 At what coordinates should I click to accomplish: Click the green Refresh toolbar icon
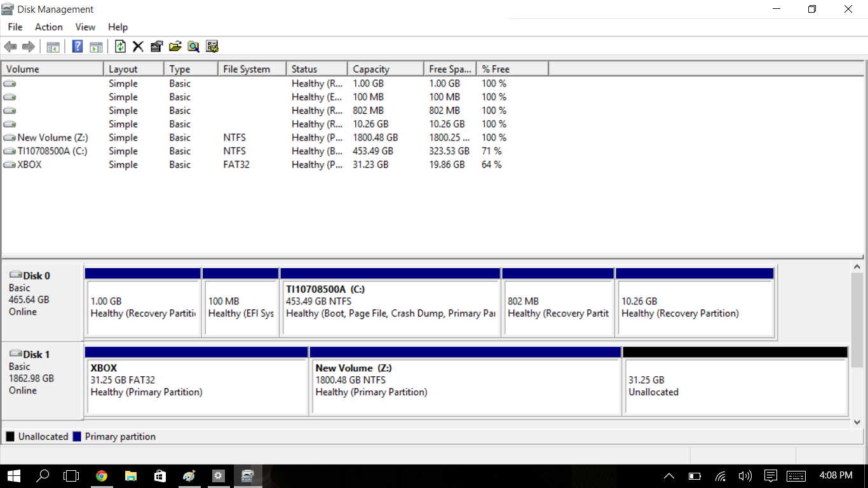tap(120, 46)
